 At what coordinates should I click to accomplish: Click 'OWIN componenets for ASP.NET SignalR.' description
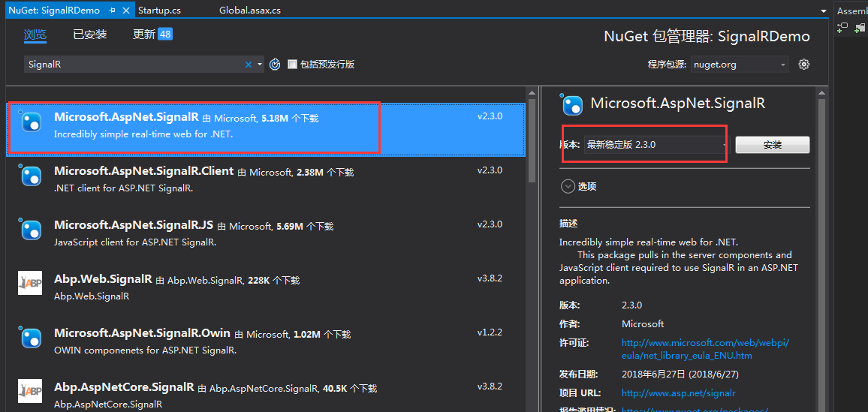145,350
